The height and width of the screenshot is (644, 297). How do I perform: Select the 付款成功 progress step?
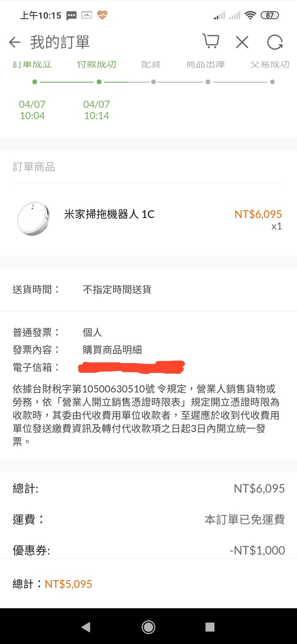[97, 64]
